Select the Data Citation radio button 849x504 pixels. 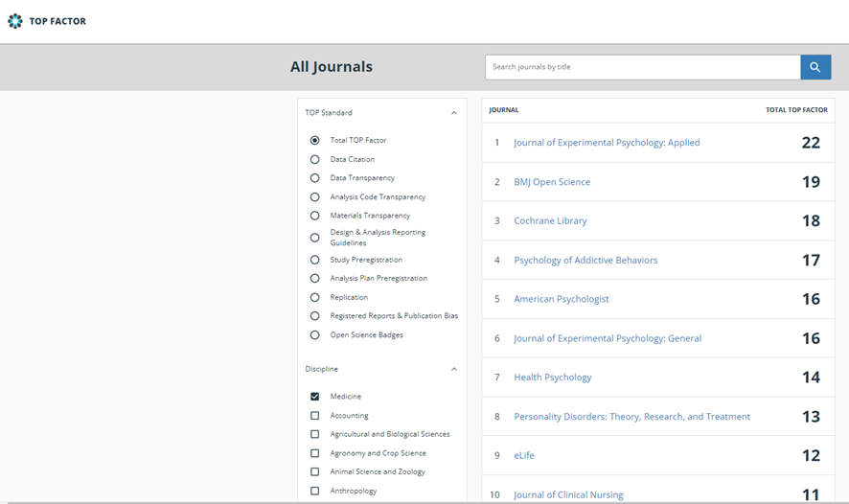tap(314, 159)
